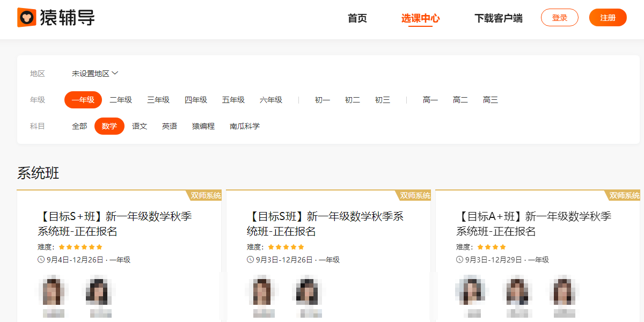
Task: Click the 猿辅导 monkey logo icon
Action: 26,18
